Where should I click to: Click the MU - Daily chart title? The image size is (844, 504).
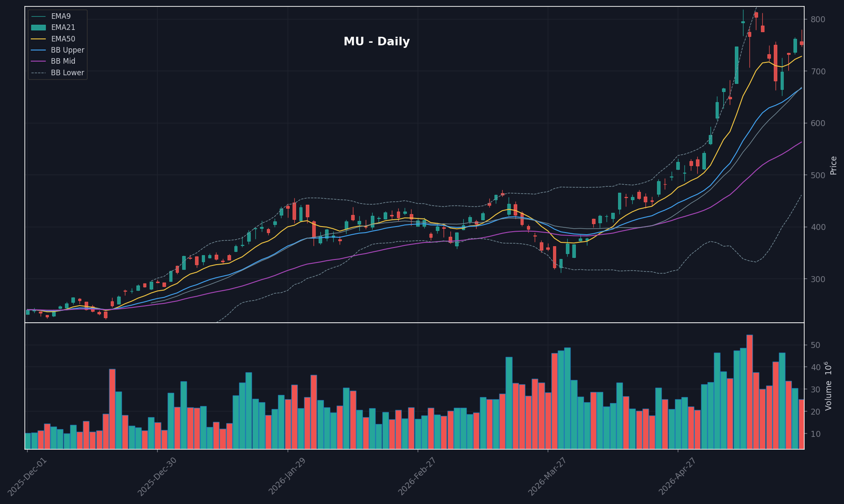coord(376,42)
